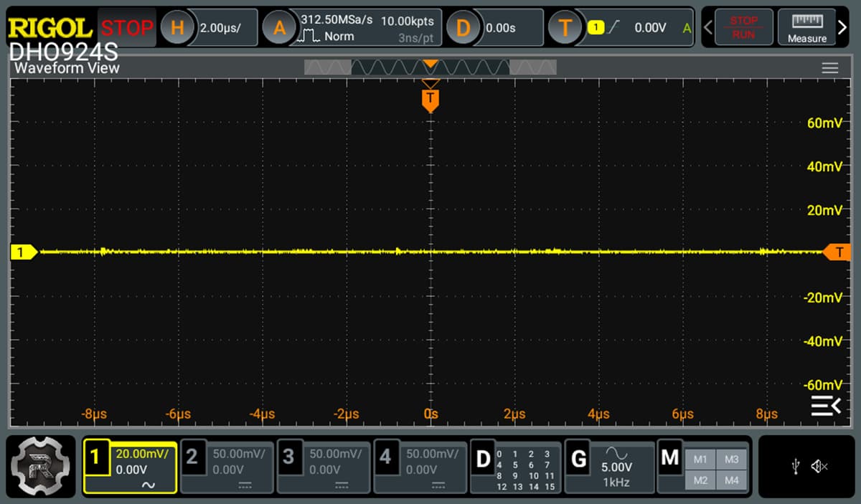Open the G function generator panel
Screen dimensions: 861x504
pos(609,467)
